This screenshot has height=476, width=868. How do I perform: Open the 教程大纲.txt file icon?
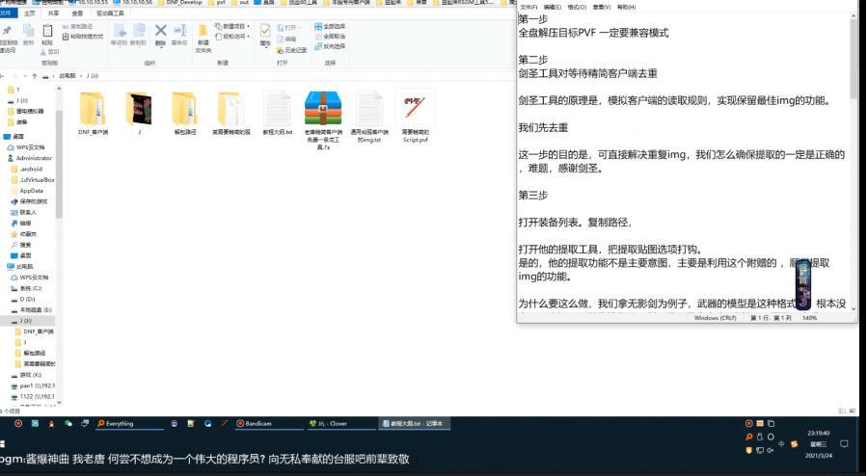(278, 110)
